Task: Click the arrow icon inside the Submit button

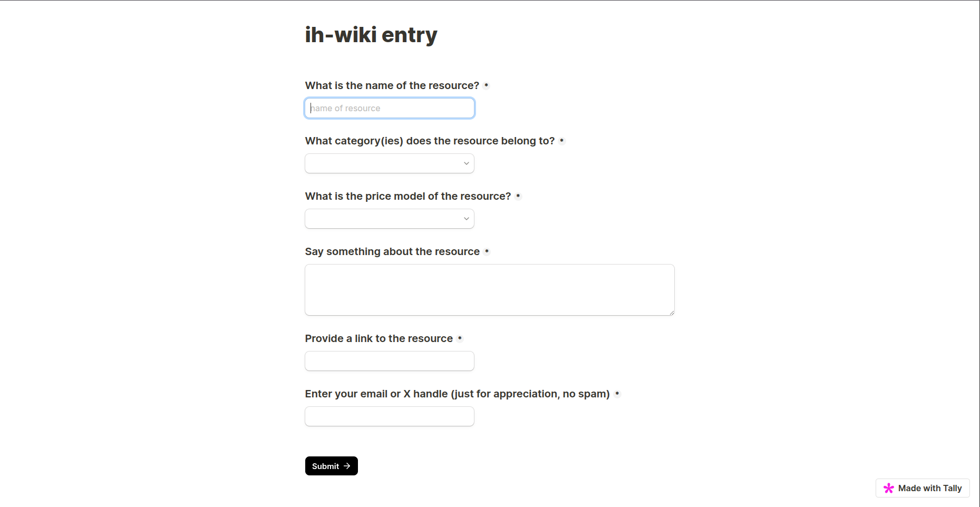Action: tap(347, 466)
